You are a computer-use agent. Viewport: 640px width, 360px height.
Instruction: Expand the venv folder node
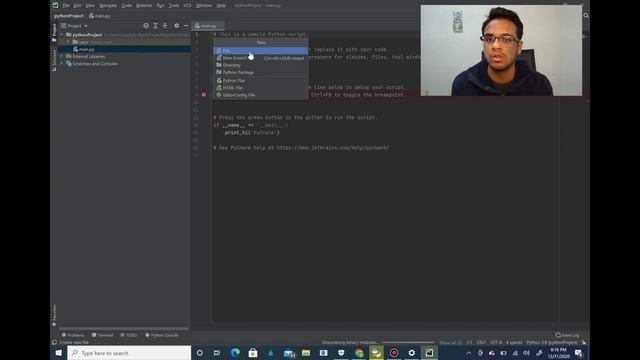[68, 42]
